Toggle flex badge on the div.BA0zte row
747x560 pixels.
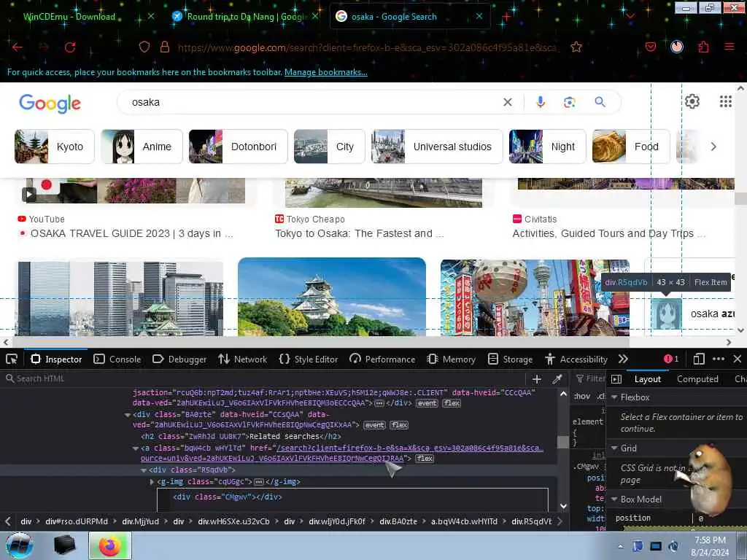pyautogui.click(x=399, y=425)
